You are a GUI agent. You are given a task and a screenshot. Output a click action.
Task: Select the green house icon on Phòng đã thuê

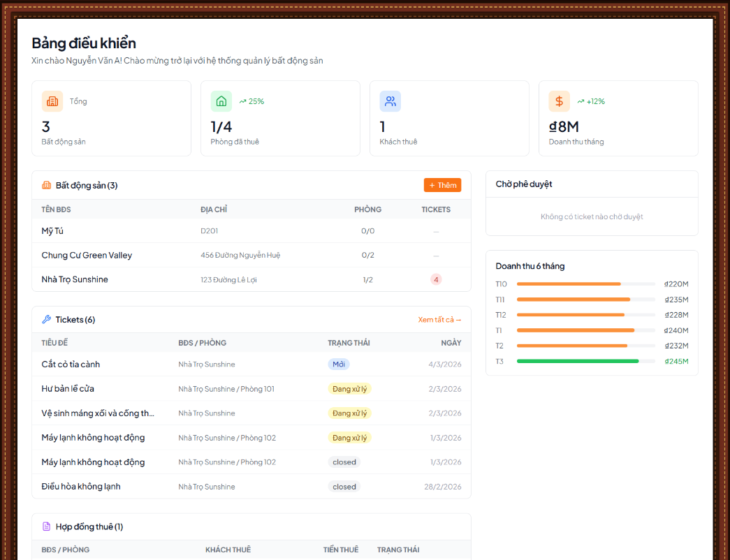coord(221,101)
